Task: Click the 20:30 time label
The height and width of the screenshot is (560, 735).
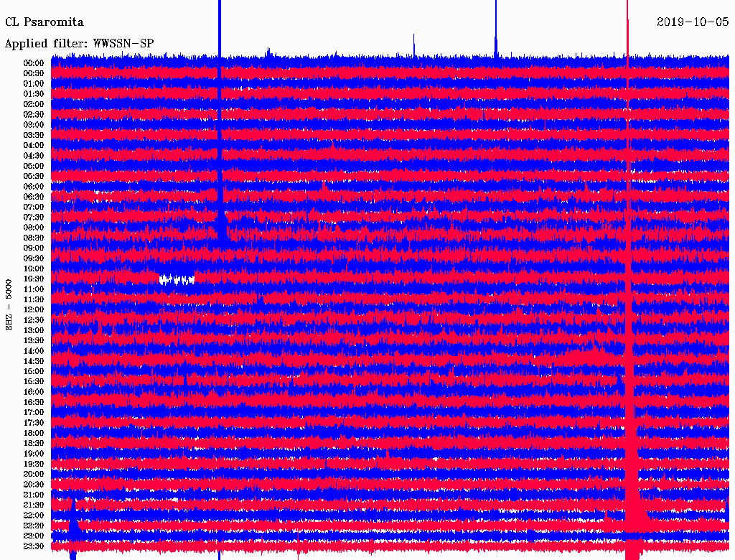Action: tap(34, 485)
